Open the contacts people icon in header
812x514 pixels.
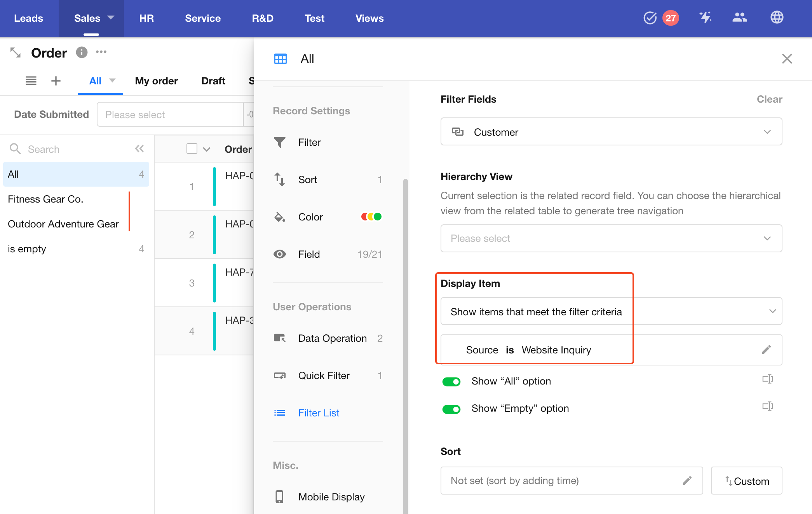pyautogui.click(x=739, y=17)
